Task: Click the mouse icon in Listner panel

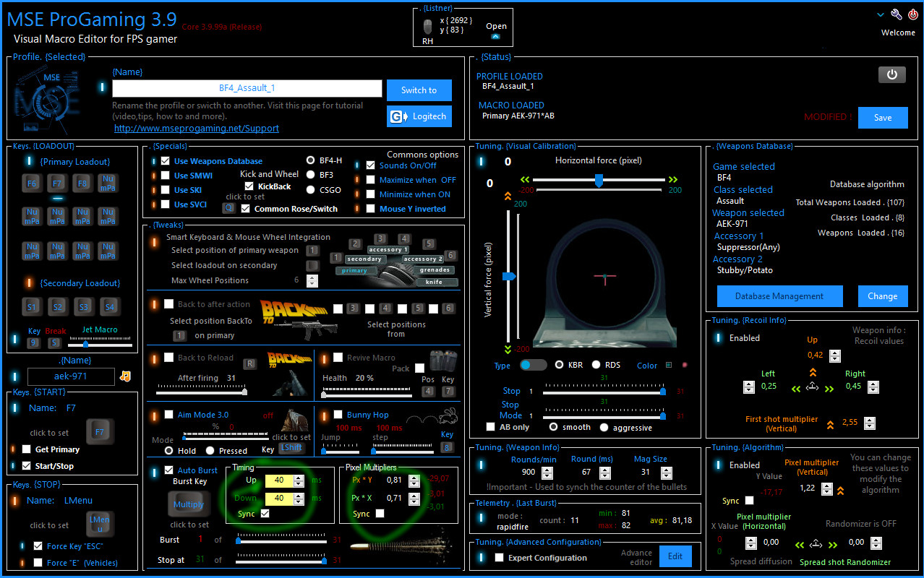Action: coord(428,27)
